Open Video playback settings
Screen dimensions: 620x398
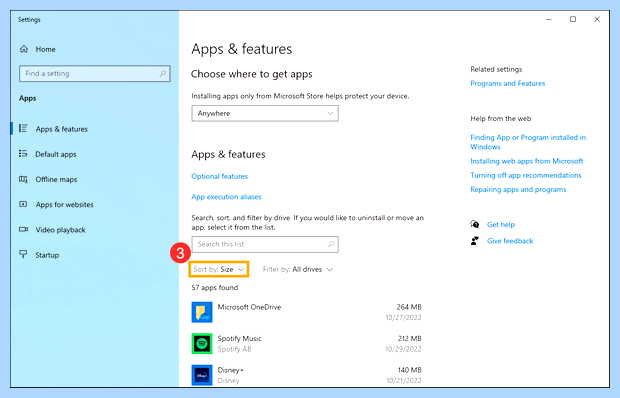pos(60,230)
